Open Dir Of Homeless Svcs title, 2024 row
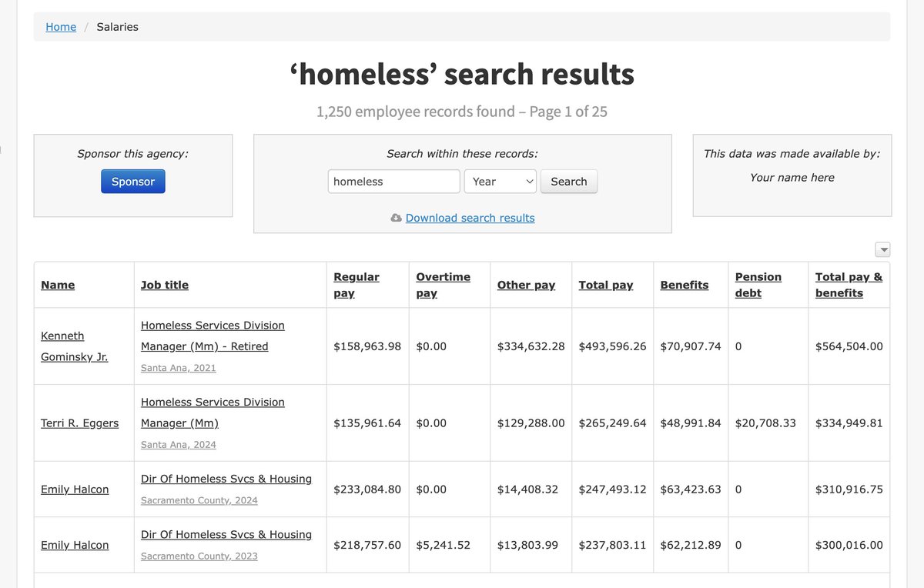This screenshot has height=588, width=924. [226, 479]
